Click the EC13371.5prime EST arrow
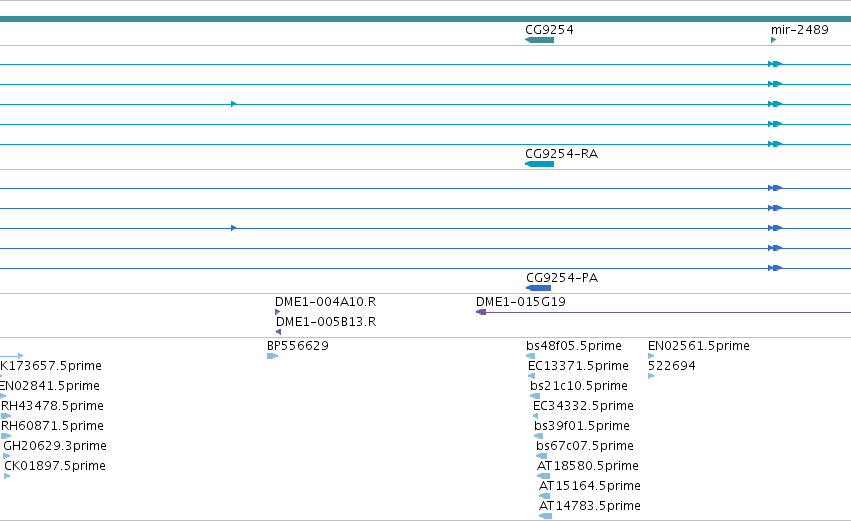This screenshot has height=521, width=851. pyautogui.click(x=531, y=376)
